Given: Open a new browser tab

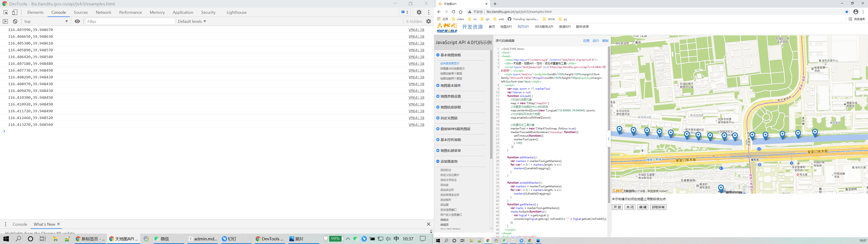Looking at the screenshot, I should click(x=495, y=4).
